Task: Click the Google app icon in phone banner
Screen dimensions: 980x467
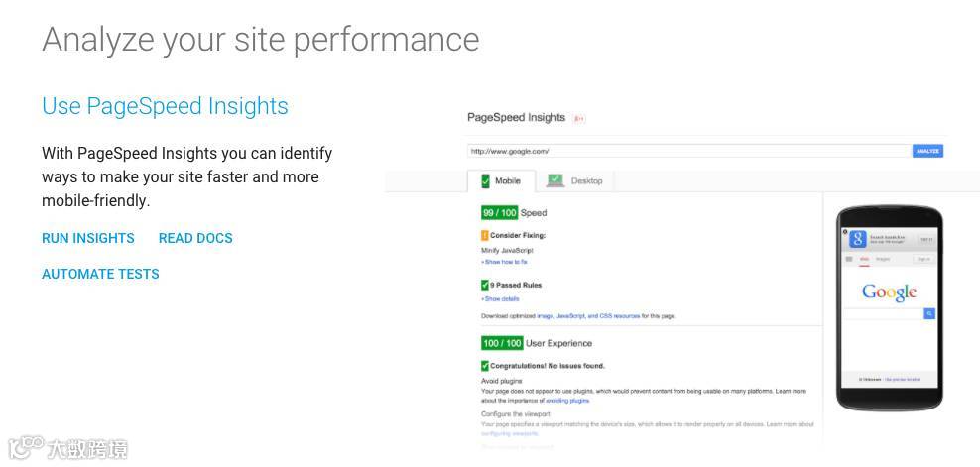Action: tap(858, 239)
